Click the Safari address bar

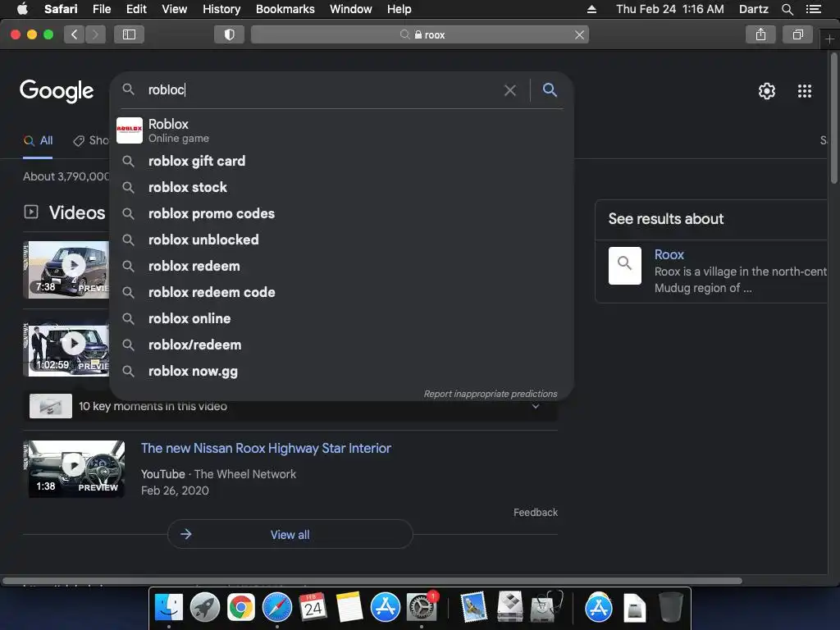coord(420,34)
